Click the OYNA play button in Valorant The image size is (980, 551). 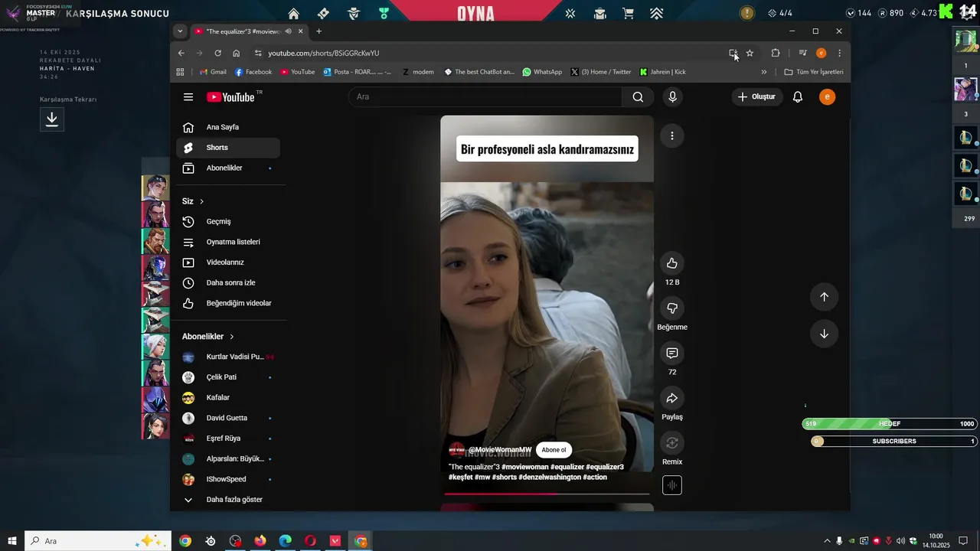tap(476, 13)
